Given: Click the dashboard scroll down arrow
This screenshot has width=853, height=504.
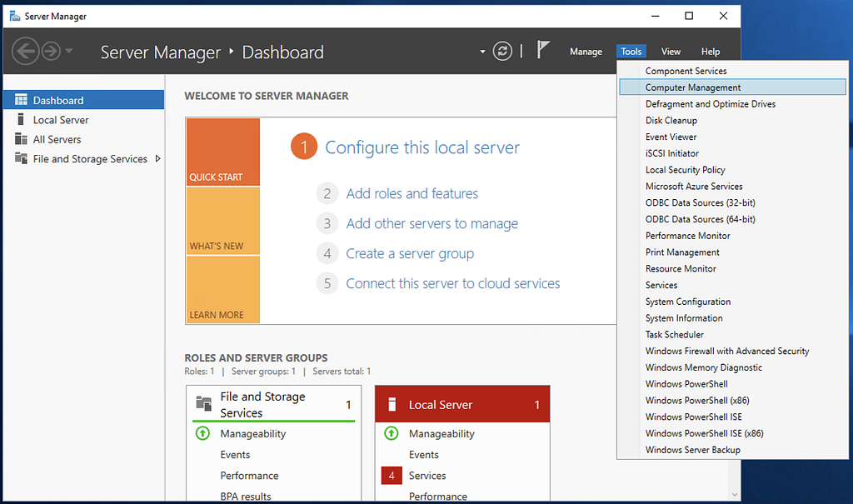Looking at the screenshot, I should [735, 495].
